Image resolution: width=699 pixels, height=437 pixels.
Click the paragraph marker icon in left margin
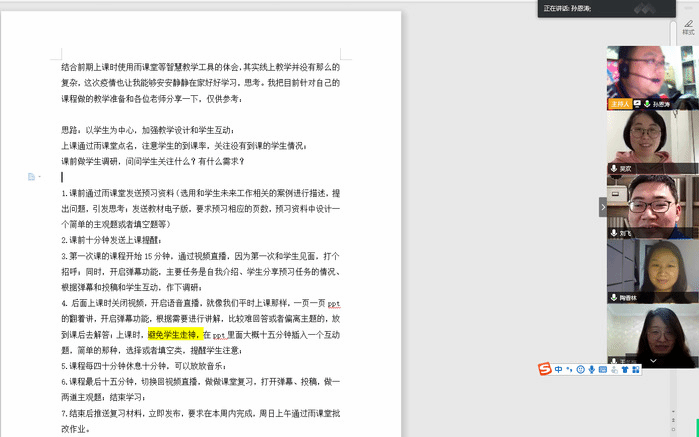pyautogui.click(x=32, y=177)
